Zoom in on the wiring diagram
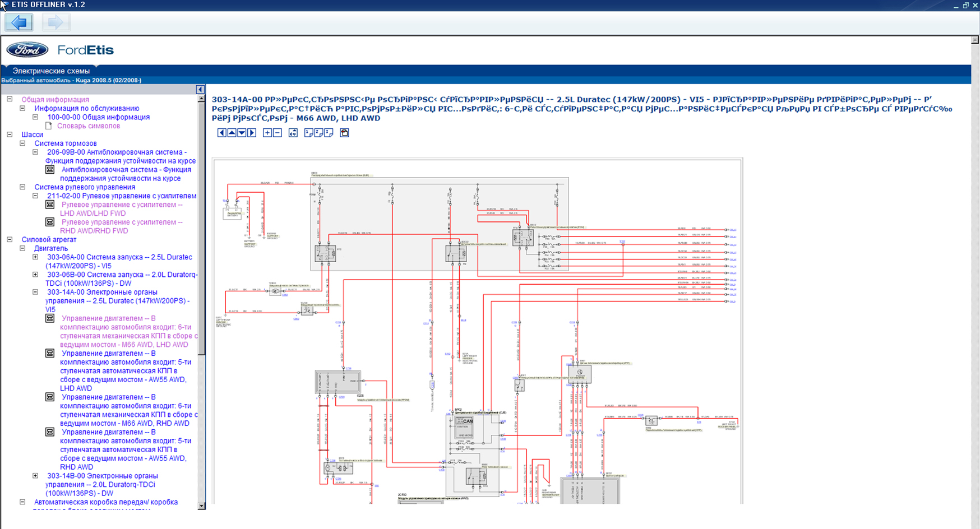 click(x=267, y=133)
